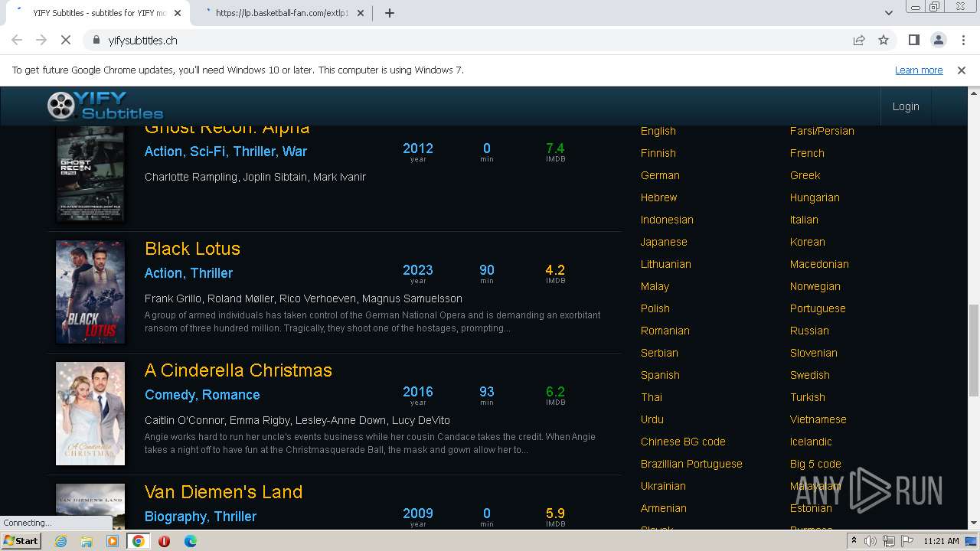
Task: Open the Windows Start menu
Action: coord(21,540)
